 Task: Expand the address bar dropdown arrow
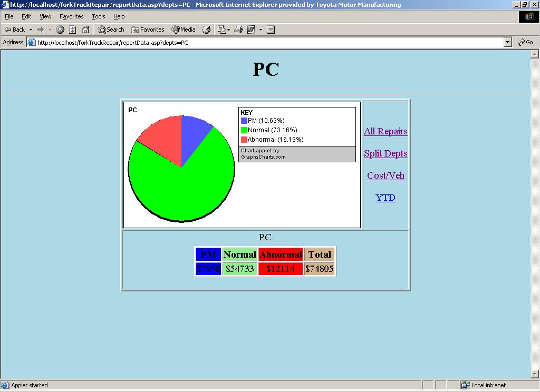coord(507,42)
